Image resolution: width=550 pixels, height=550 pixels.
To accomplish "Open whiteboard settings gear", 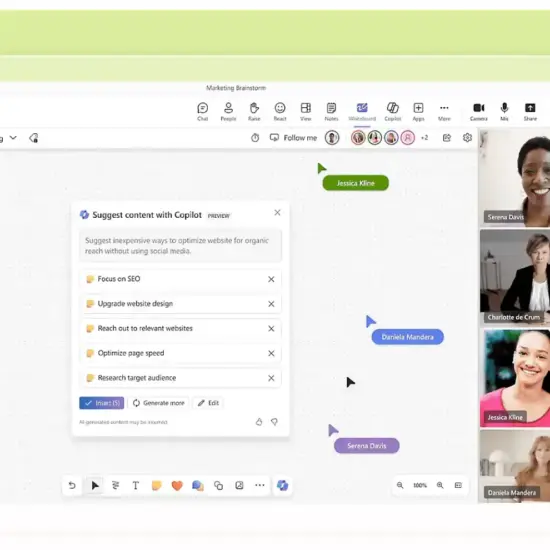I will point(467,138).
